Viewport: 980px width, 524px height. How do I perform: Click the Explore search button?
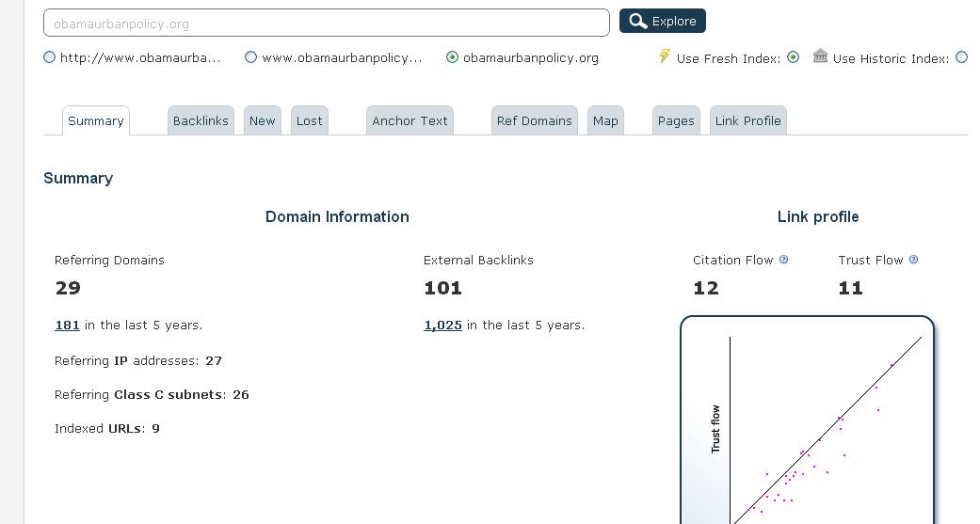pos(663,21)
